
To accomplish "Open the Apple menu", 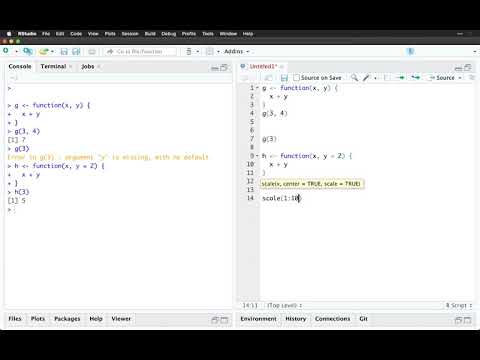I will click(x=9, y=34).
